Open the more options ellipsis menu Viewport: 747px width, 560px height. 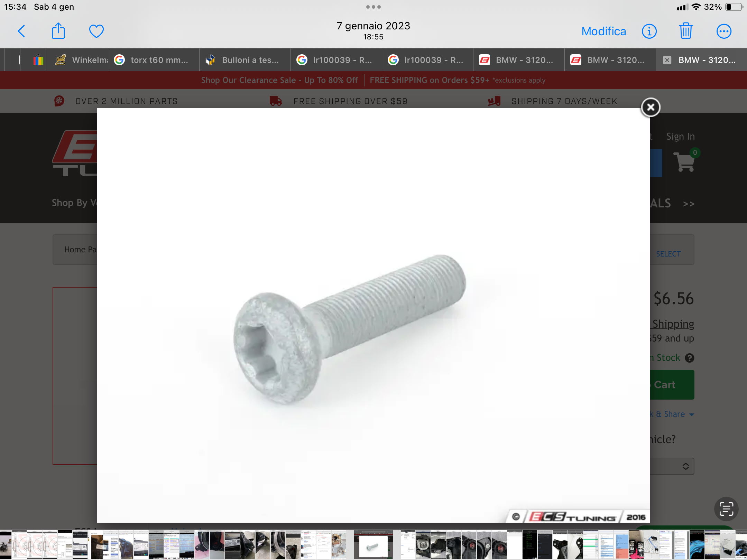[x=723, y=31]
